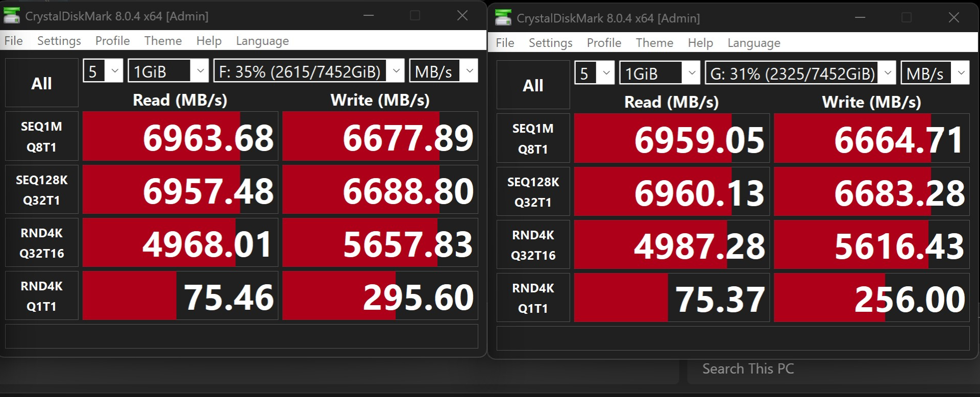The image size is (980, 397).
Task: Run RND4K Q1T1 test in right window
Action: pyautogui.click(x=533, y=298)
